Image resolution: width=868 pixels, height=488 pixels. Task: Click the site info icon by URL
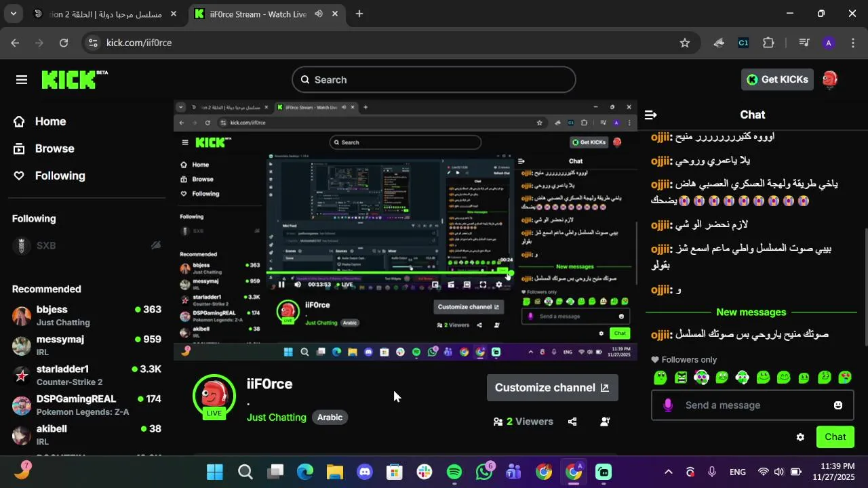click(x=94, y=43)
